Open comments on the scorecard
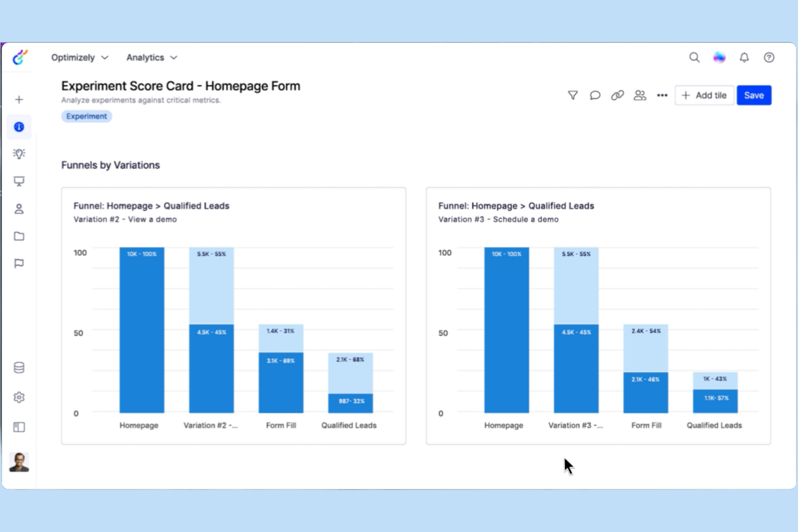The height and width of the screenshot is (532, 798). point(595,95)
